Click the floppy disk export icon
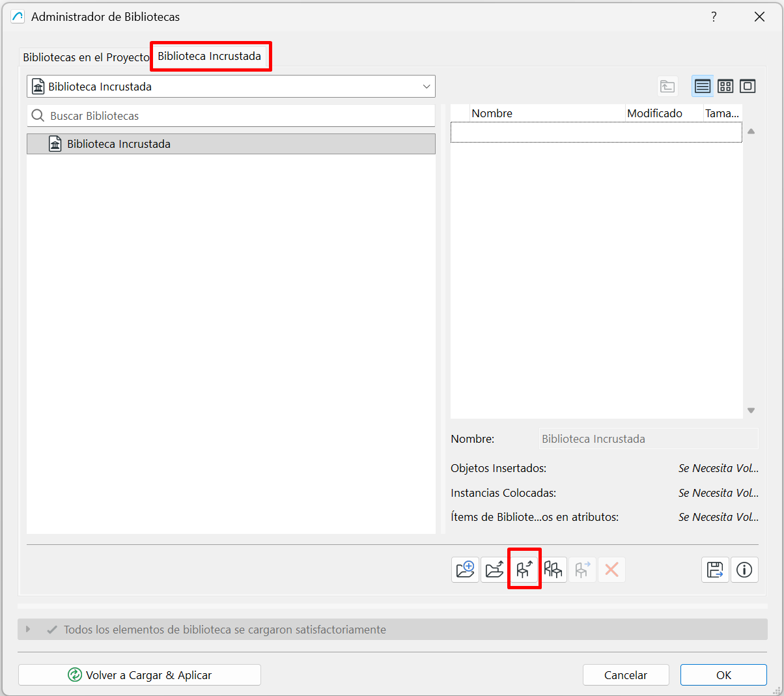The width and height of the screenshot is (784, 696). point(715,570)
